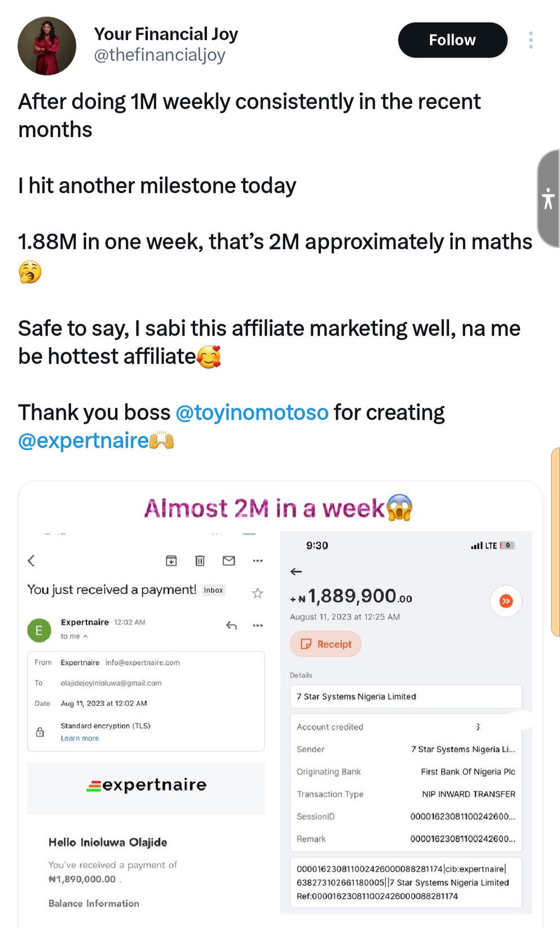This screenshot has width=560, height=928.
Task: Click the Follow button
Action: click(452, 40)
